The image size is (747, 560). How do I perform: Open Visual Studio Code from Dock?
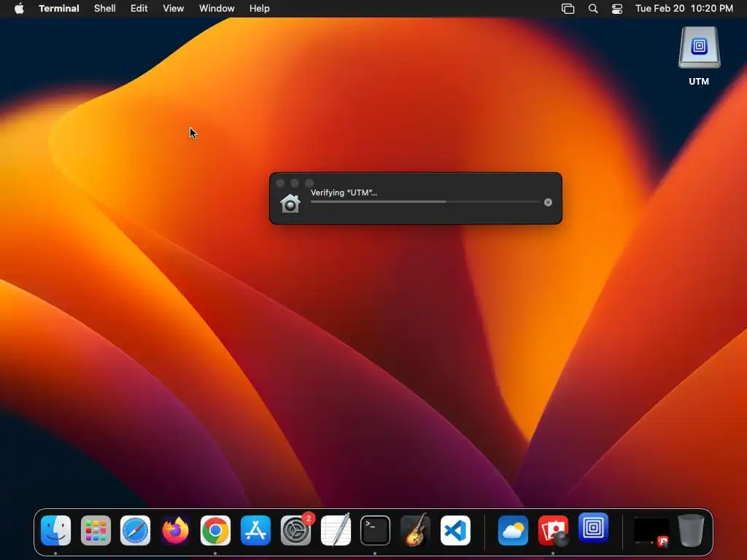point(455,531)
